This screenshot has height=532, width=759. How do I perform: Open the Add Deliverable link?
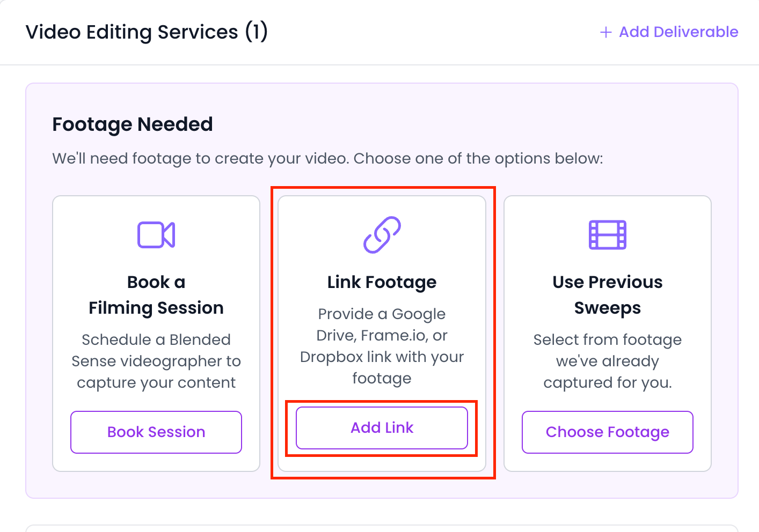(x=678, y=32)
